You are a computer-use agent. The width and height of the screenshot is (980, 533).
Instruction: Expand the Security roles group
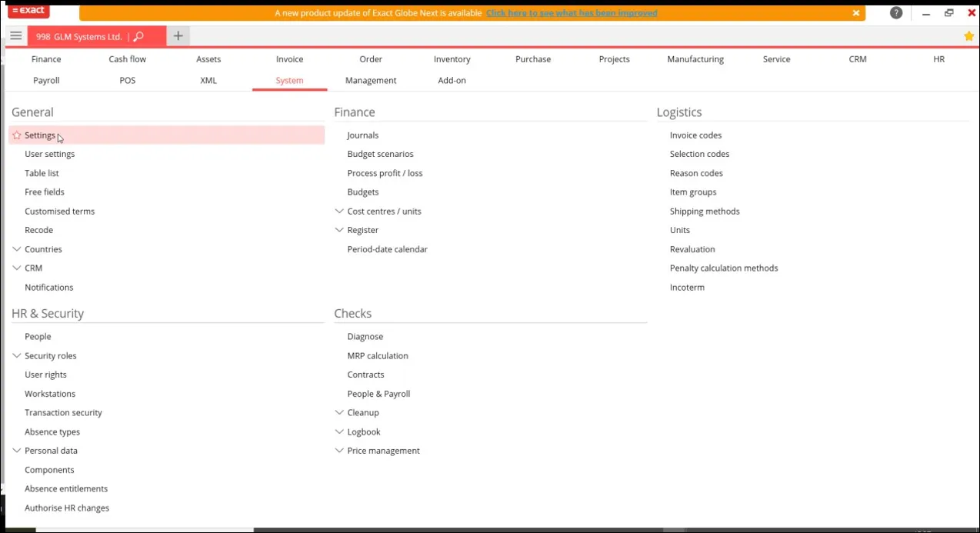click(16, 355)
